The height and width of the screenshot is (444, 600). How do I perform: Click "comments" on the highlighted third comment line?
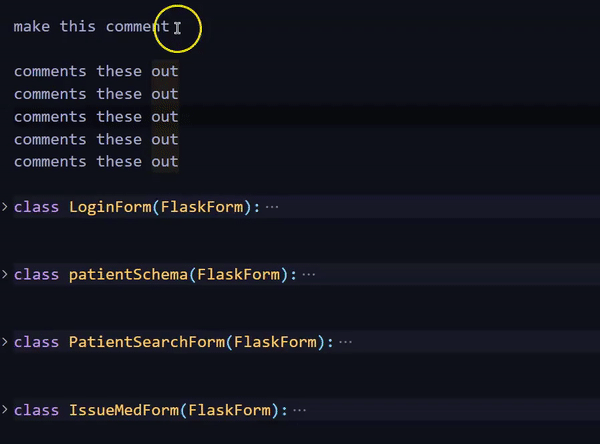50,117
